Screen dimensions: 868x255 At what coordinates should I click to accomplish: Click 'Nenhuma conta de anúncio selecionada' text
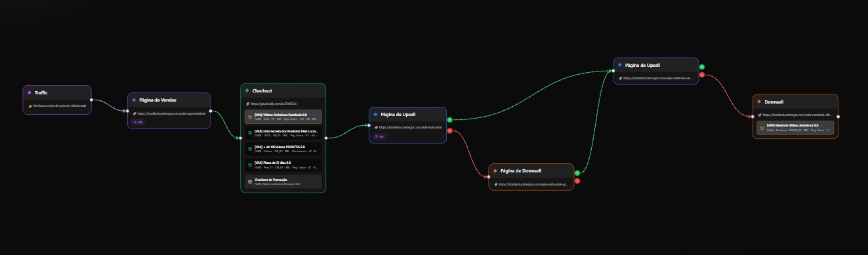point(59,106)
